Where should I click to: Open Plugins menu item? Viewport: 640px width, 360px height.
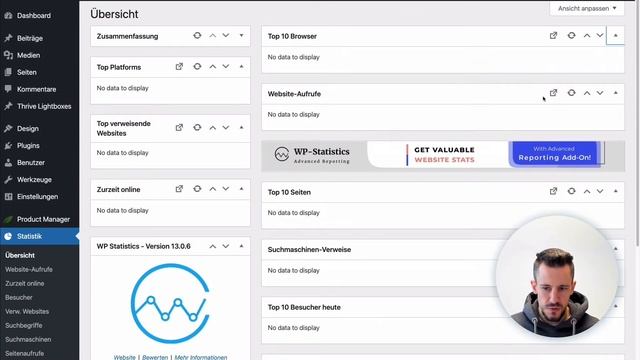[x=40, y=146]
